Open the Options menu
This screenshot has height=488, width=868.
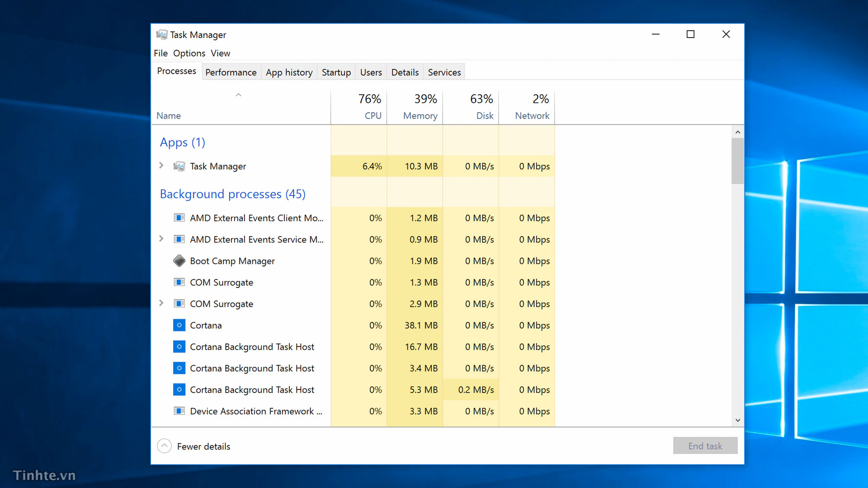point(189,53)
